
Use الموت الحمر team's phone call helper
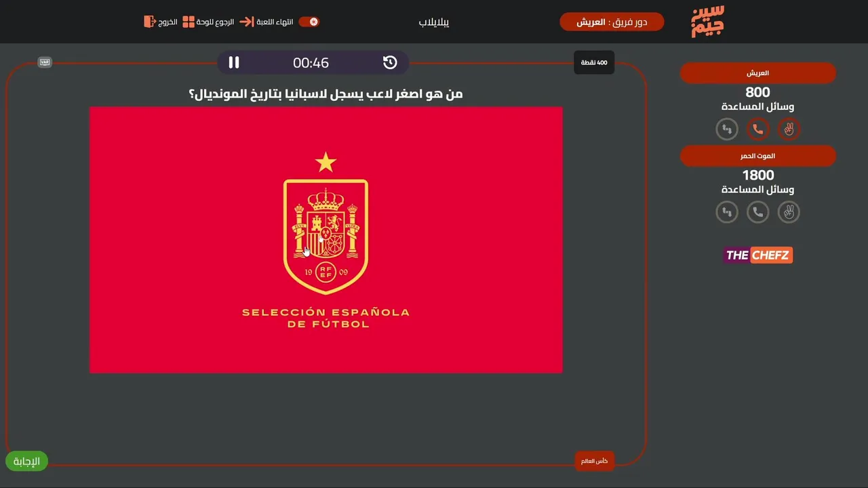758,212
